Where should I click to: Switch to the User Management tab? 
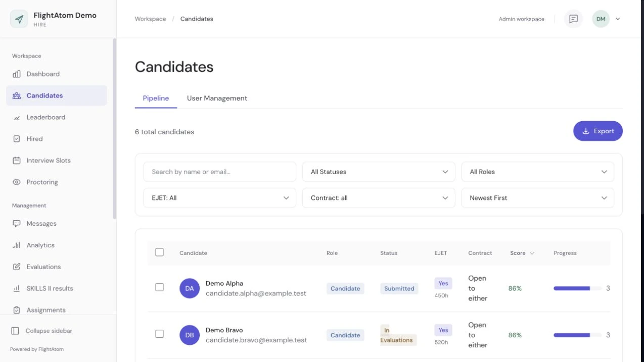[217, 98]
